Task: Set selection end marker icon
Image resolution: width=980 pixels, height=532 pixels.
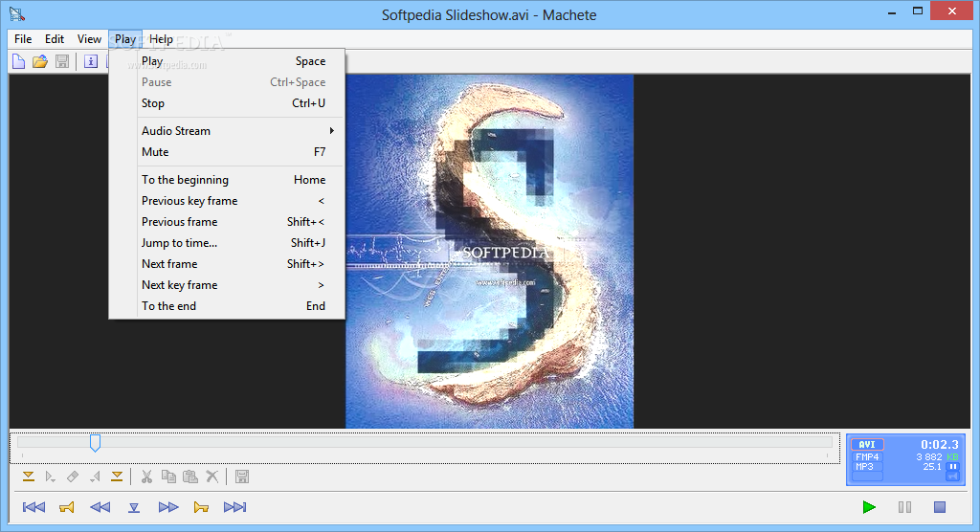Action: pyautogui.click(x=117, y=477)
